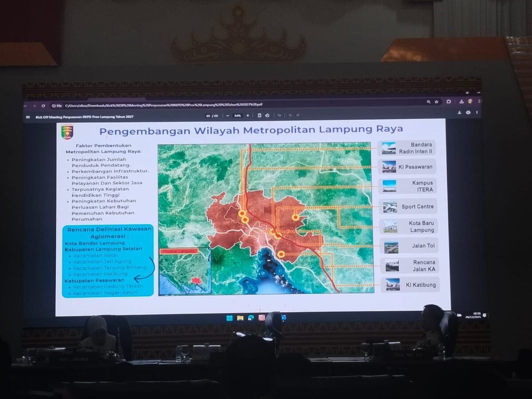Open File Explorer from the taskbar
532x399 pixels.
[240, 317]
